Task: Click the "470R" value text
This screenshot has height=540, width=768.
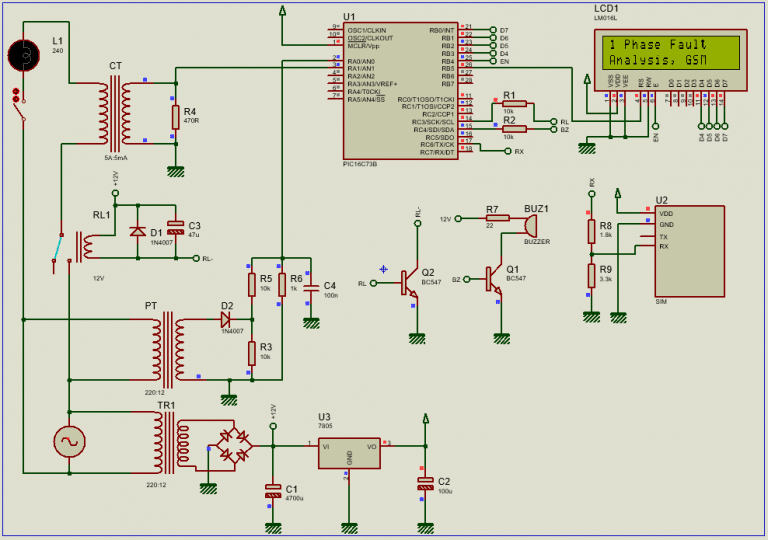Action: [191, 121]
